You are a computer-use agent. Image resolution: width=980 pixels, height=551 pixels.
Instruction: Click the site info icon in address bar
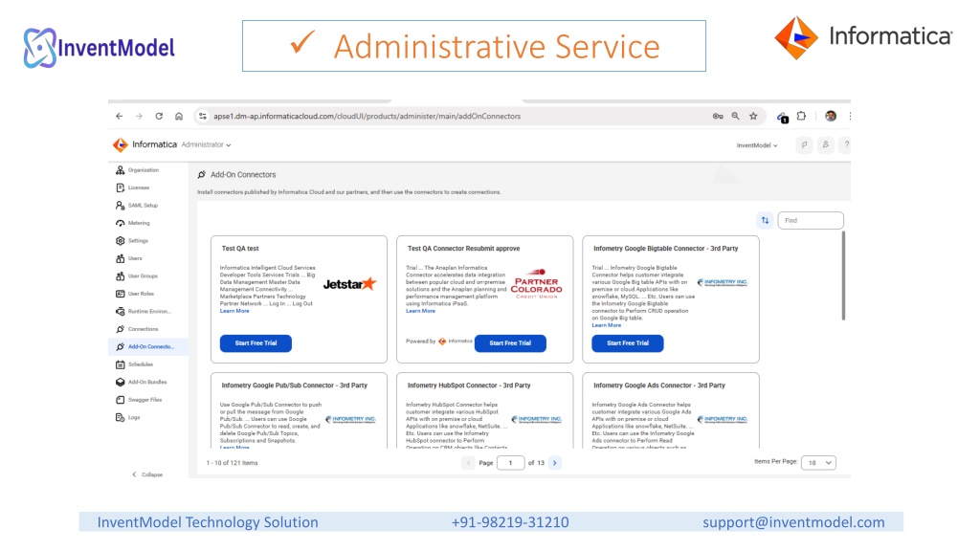202,116
